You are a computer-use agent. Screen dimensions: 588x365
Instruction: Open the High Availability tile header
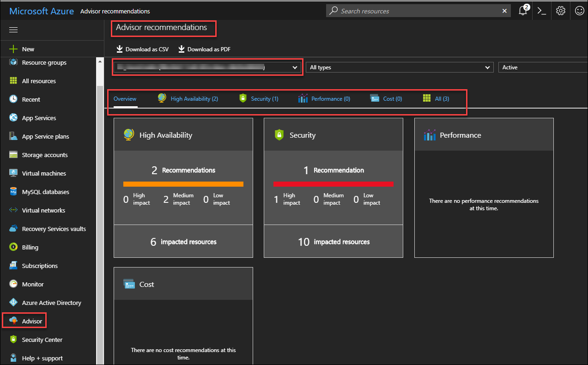tap(183, 134)
